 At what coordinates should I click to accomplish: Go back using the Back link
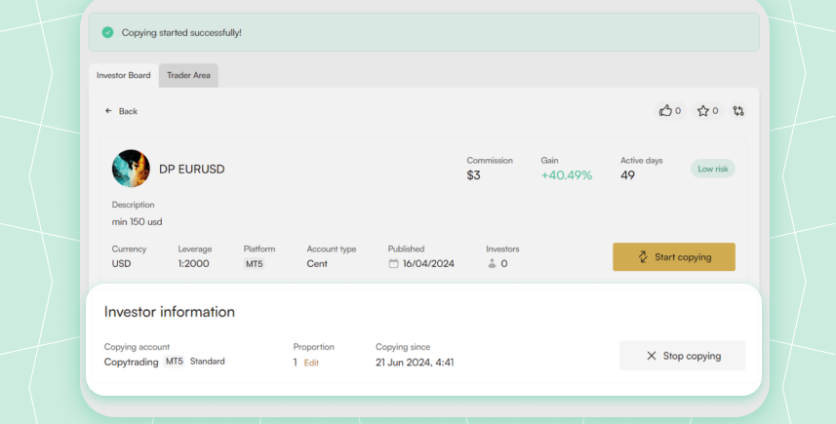tap(128, 111)
